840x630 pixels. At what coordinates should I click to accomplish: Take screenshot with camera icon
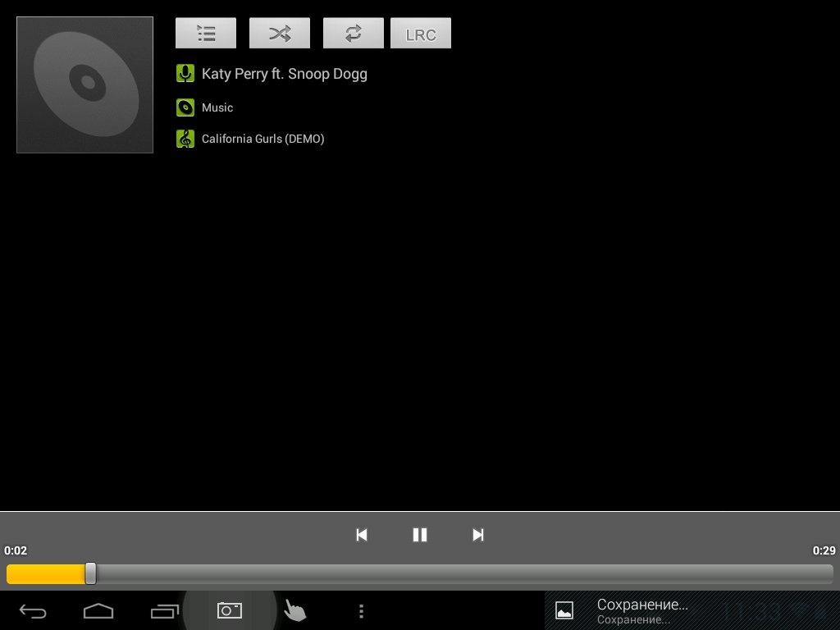230,610
